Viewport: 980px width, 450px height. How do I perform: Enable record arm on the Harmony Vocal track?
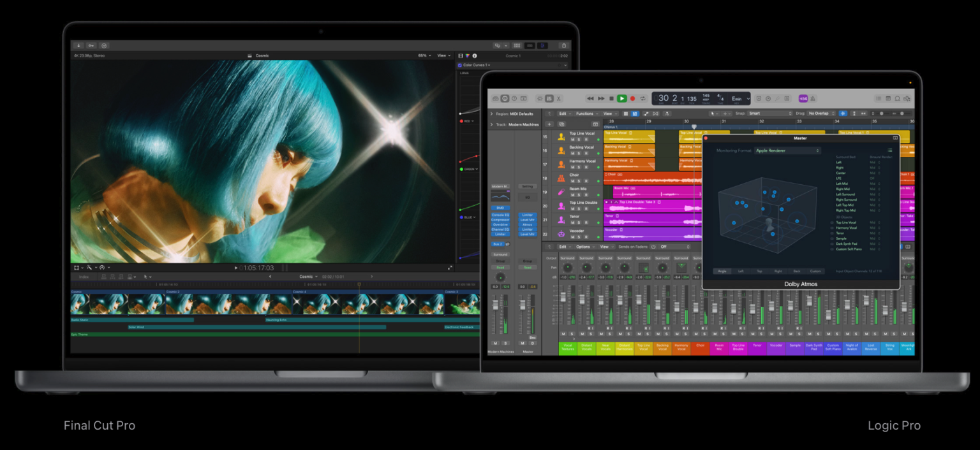pos(586,166)
